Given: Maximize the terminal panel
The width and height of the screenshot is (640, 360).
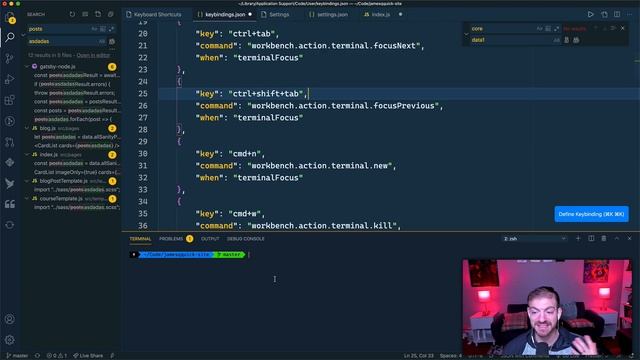Looking at the screenshot, I should click(617, 238).
